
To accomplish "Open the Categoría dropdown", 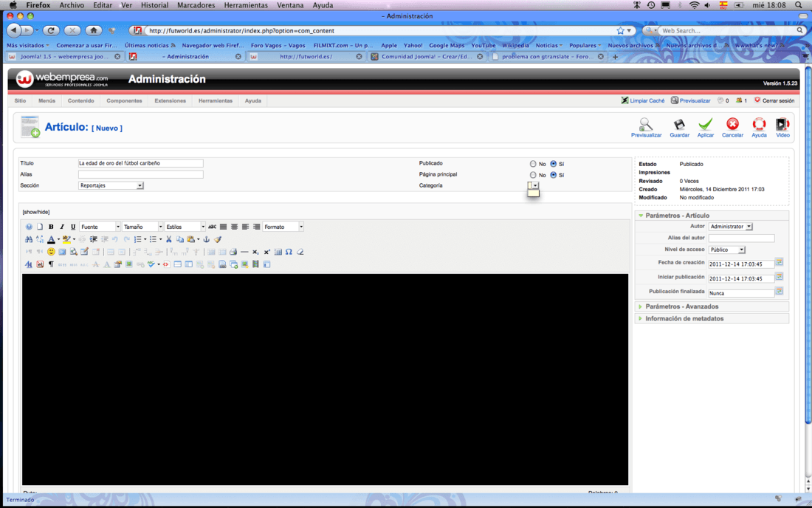I will pos(534,185).
